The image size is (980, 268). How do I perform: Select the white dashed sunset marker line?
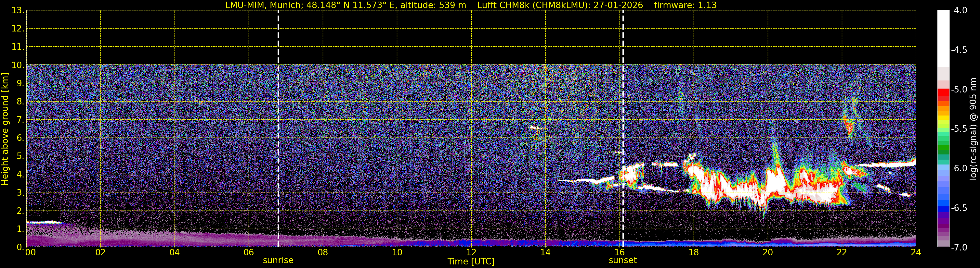coord(623,129)
